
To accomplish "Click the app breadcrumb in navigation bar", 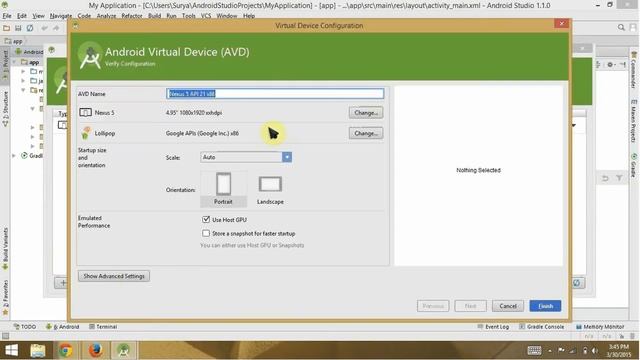I will pyautogui.click(x=13, y=41).
